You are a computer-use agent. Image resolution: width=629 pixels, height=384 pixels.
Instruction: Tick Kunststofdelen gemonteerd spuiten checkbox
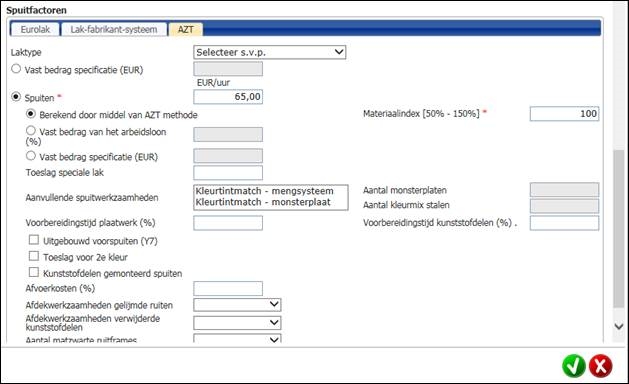[34, 272]
